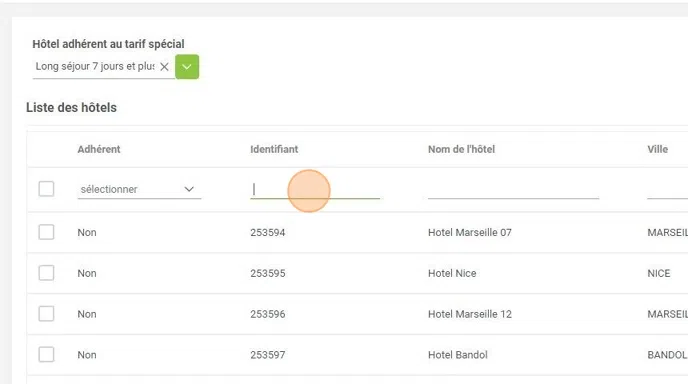Check the box for Hotel Marseille 07

point(46,232)
